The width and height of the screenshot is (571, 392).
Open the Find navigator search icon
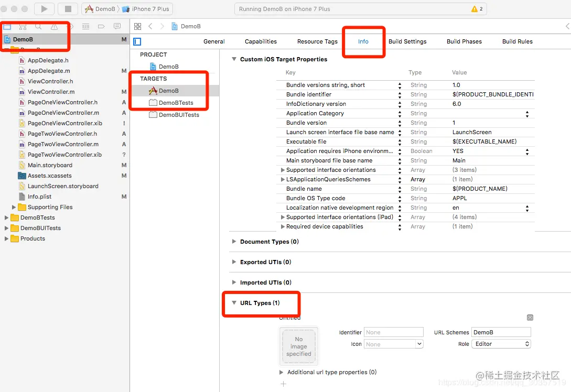(38, 27)
